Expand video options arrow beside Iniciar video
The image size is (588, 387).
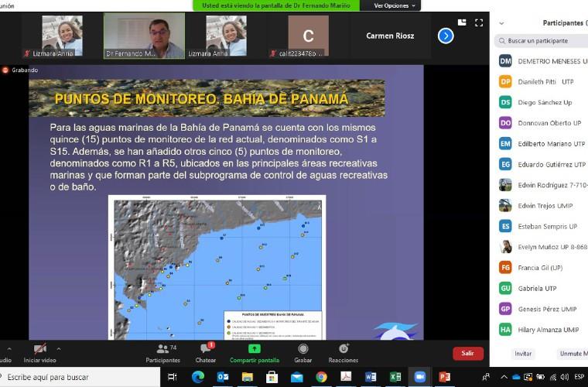(x=59, y=348)
